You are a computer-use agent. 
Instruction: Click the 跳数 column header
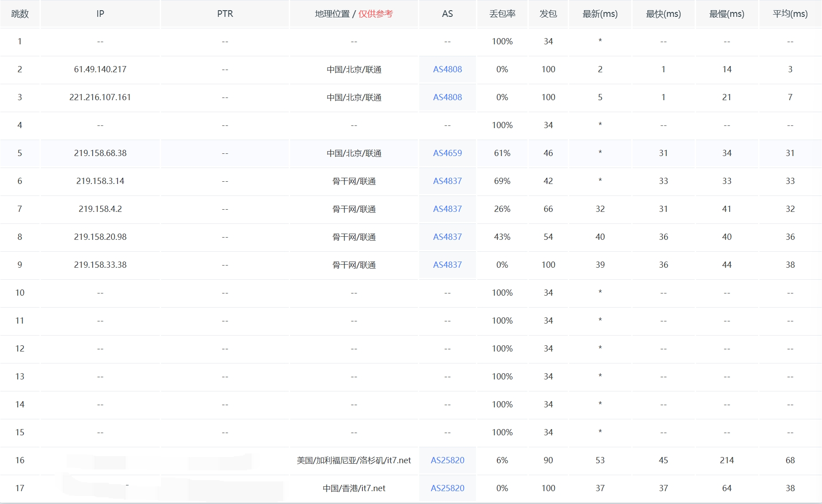click(20, 14)
